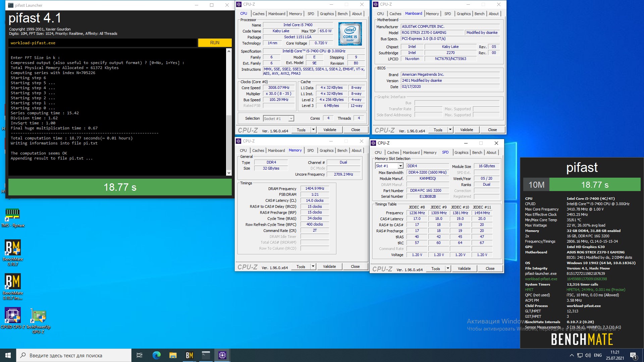This screenshot has width=644, height=362.
Task: Open TM5 shortcut on desktop
Action: (x=13, y=218)
